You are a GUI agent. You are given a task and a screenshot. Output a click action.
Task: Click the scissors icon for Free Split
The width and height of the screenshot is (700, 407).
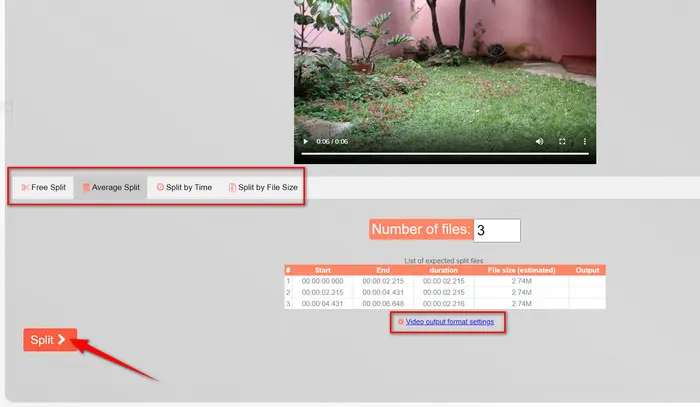[24, 187]
